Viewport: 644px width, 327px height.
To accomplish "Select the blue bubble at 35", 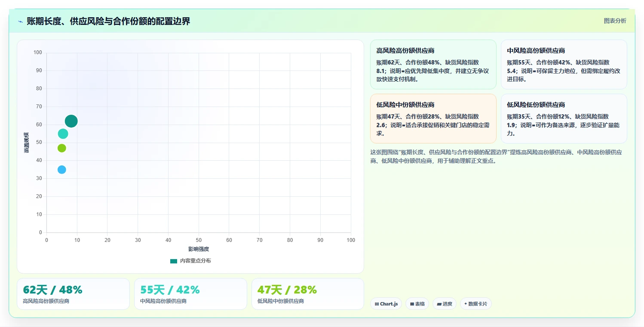I will point(62,170).
